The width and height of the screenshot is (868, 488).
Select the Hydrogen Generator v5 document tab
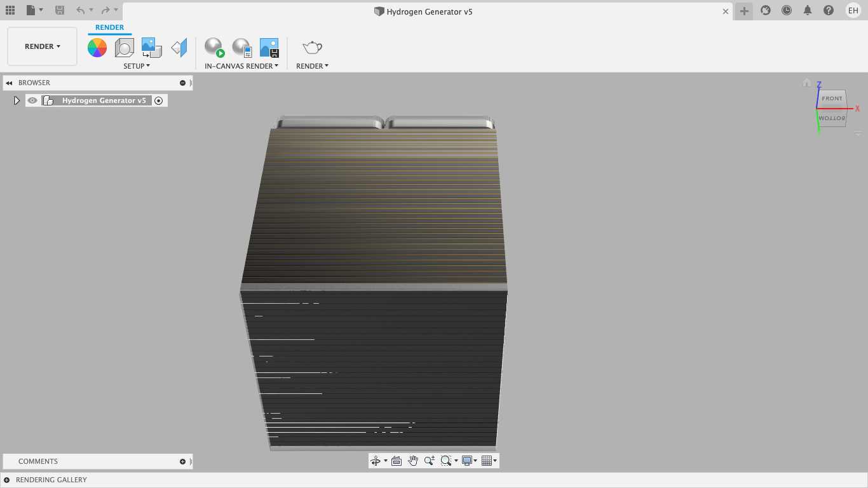coord(423,11)
